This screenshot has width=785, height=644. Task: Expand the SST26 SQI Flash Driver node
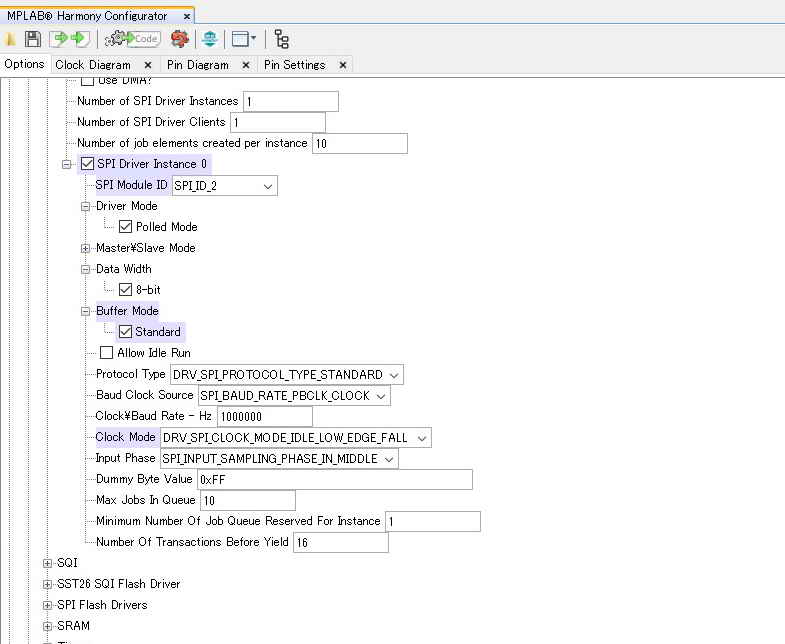(x=48, y=584)
